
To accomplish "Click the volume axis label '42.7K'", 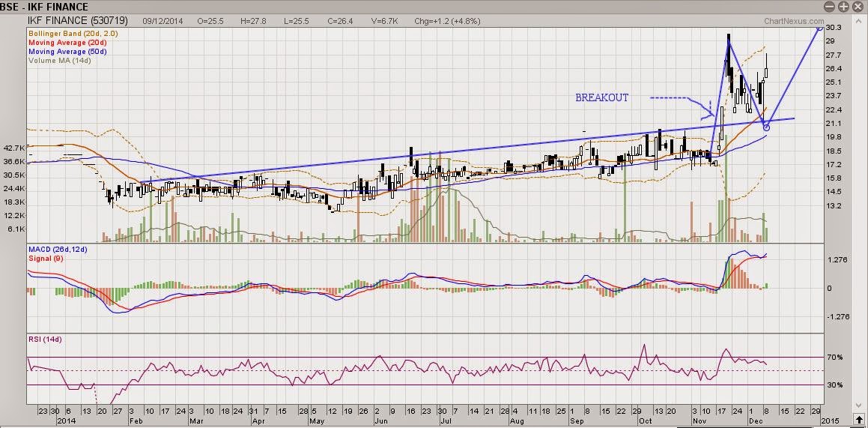I will point(13,148).
